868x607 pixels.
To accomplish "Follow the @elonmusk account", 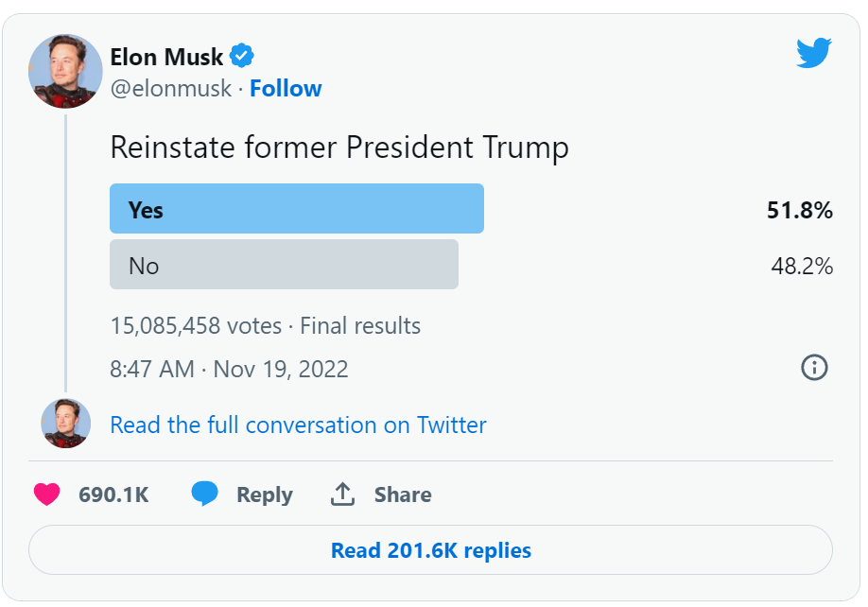I will click(x=286, y=89).
